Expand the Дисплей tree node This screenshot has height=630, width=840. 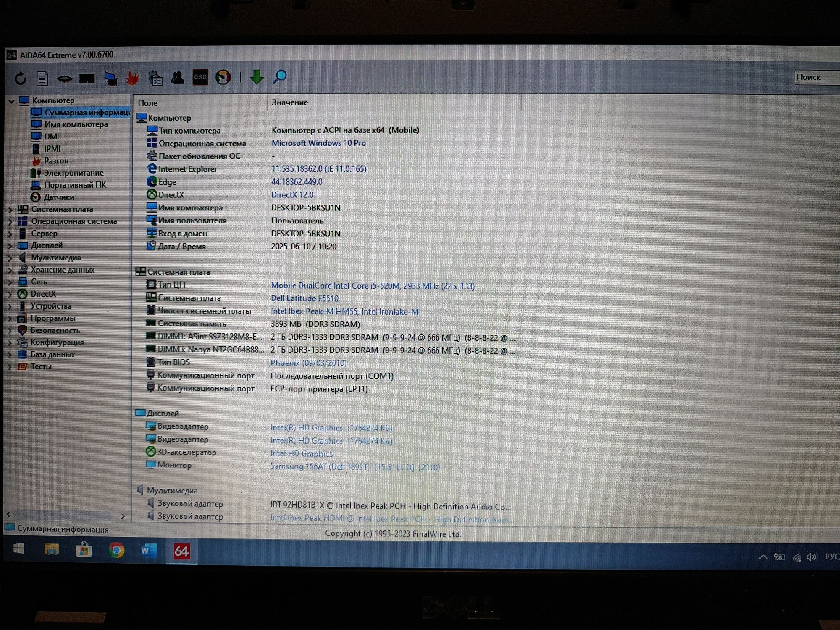click(x=10, y=246)
